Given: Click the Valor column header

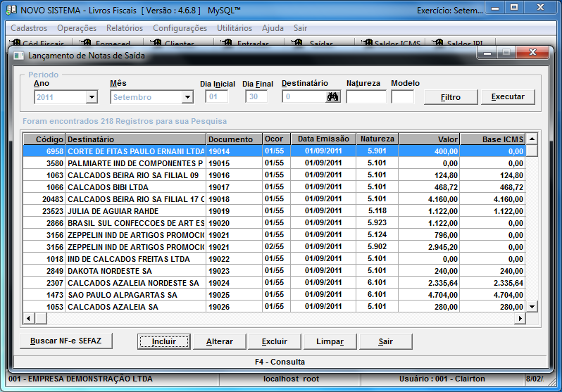Looking at the screenshot, I should (x=429, y=139).
